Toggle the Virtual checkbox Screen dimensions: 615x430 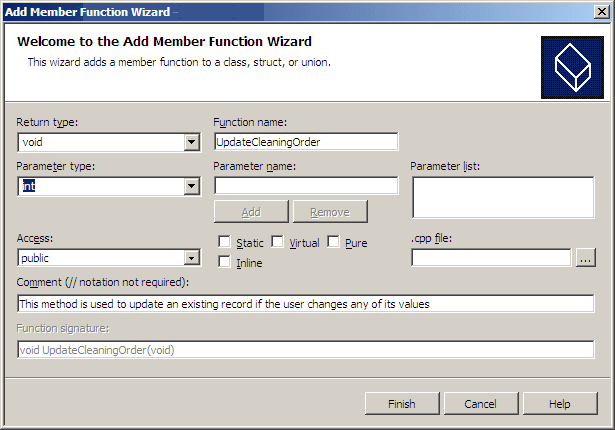(x=277, y=242)
